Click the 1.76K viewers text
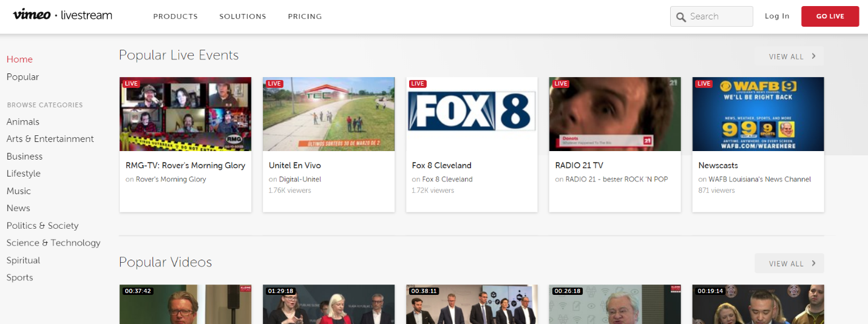 (290, 191)
